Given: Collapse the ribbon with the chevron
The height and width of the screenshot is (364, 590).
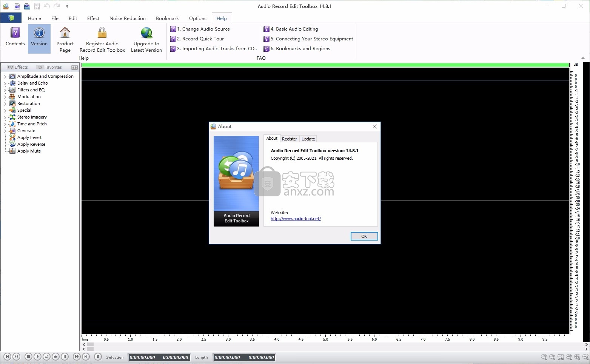Looking at the screenshot, I should (583, 58).
